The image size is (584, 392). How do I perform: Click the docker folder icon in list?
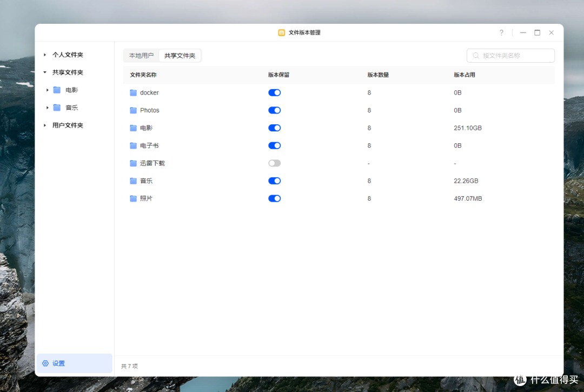click(133, 92)
